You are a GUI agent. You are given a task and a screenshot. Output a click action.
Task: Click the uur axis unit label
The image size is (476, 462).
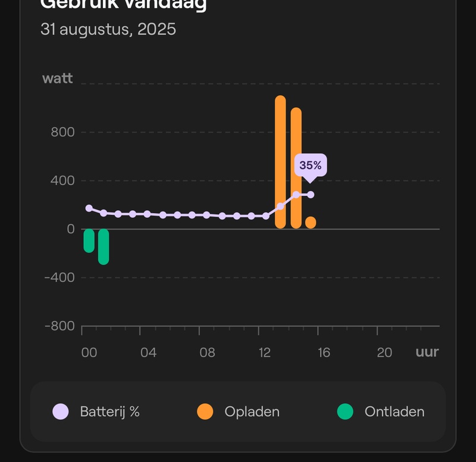coord(427,352)
